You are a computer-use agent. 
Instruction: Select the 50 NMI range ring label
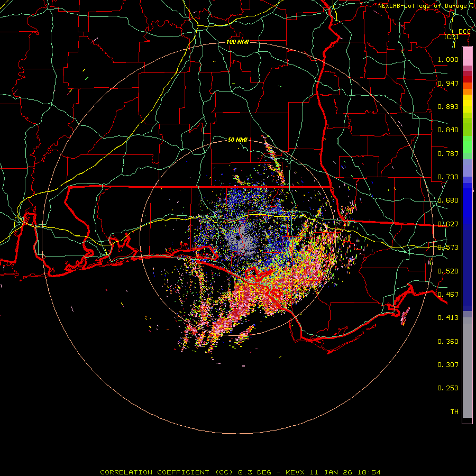(237, 140)
